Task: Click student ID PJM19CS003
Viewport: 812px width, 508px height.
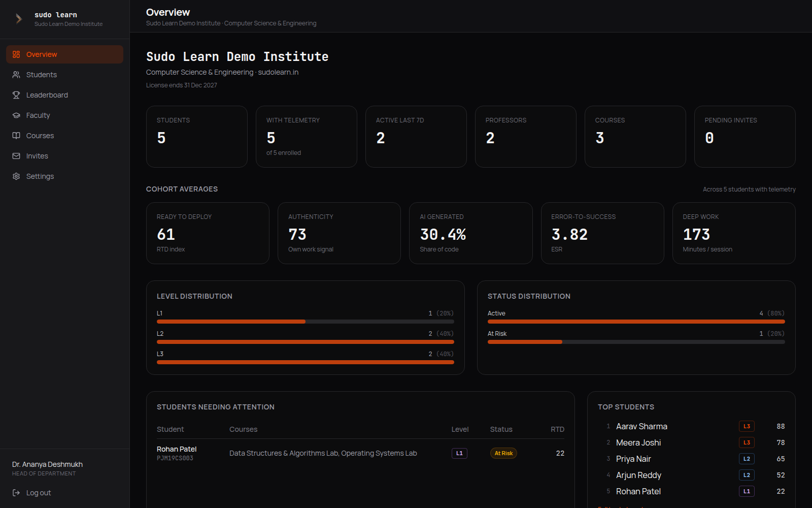Action: point(175,458)
